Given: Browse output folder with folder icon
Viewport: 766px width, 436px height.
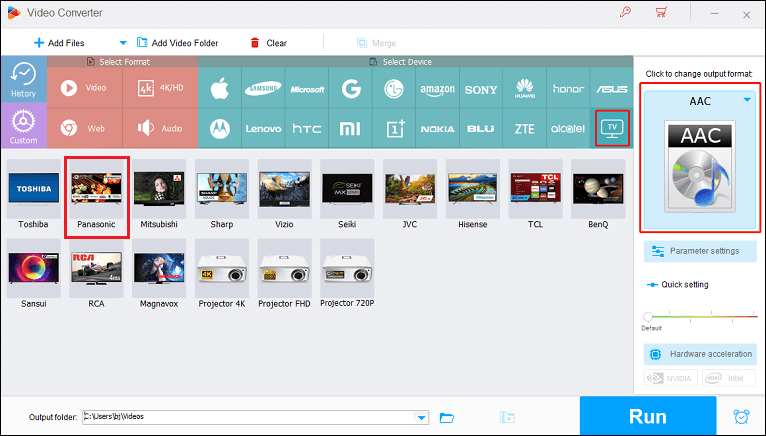Looking at the screenshot, I should [447, 417].
